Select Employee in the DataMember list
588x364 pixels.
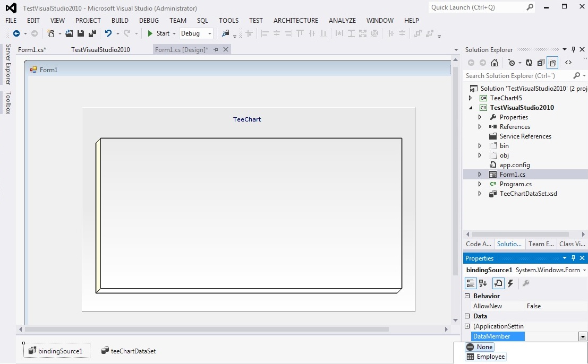485,357
